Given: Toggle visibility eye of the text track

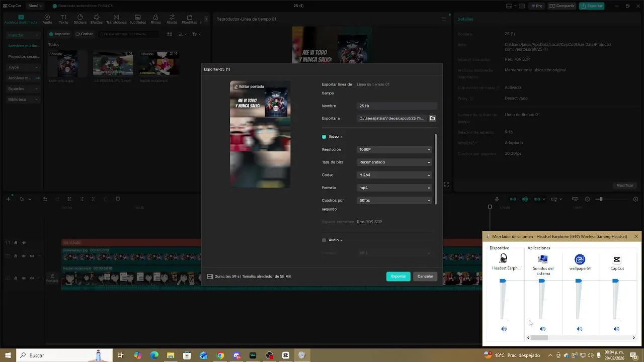Looking at the screenshot, I should (x=24, y=243).
